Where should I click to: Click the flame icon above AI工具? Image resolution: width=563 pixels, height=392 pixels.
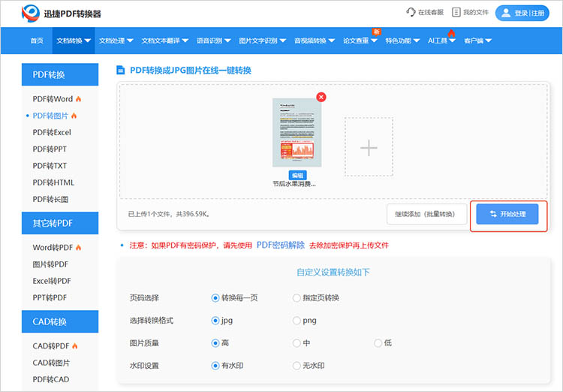(452, 33)
